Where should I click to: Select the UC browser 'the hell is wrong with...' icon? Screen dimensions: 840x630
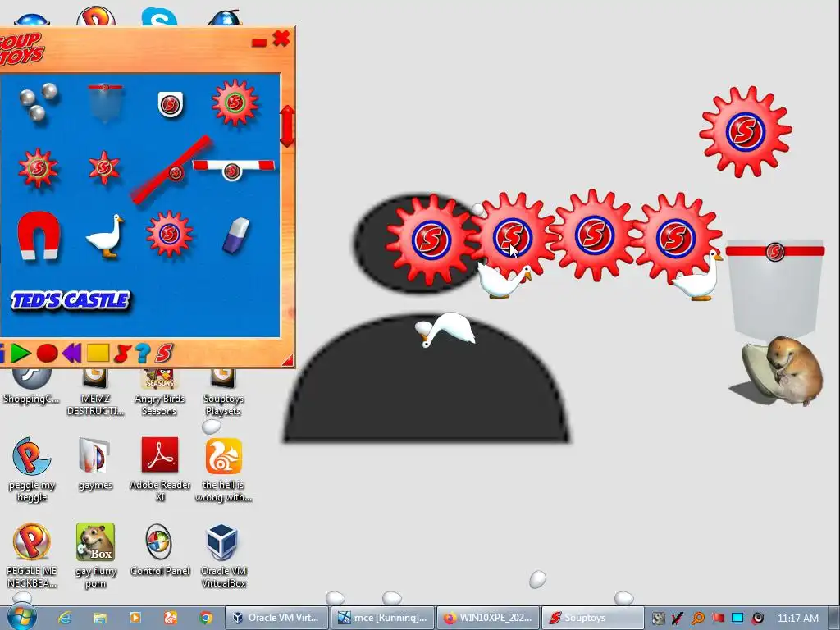click(223, 470)
